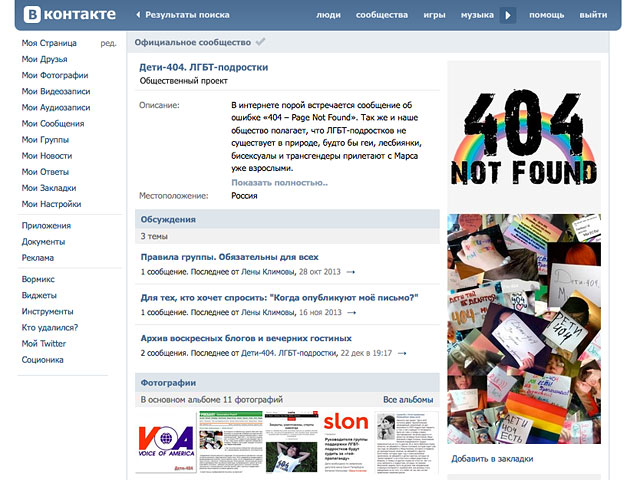Screen dimensions: 640x480
Task: Go to Мои Сообщения in sidebar
Action: tap(53, 124)
